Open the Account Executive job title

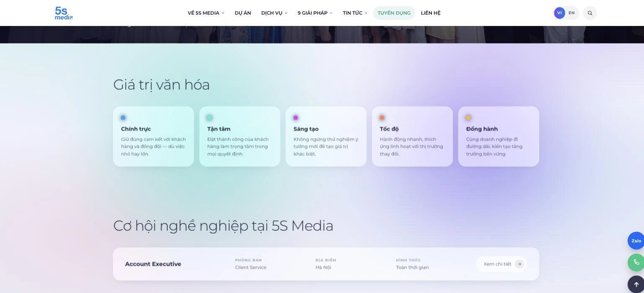(x=153, y=264)
